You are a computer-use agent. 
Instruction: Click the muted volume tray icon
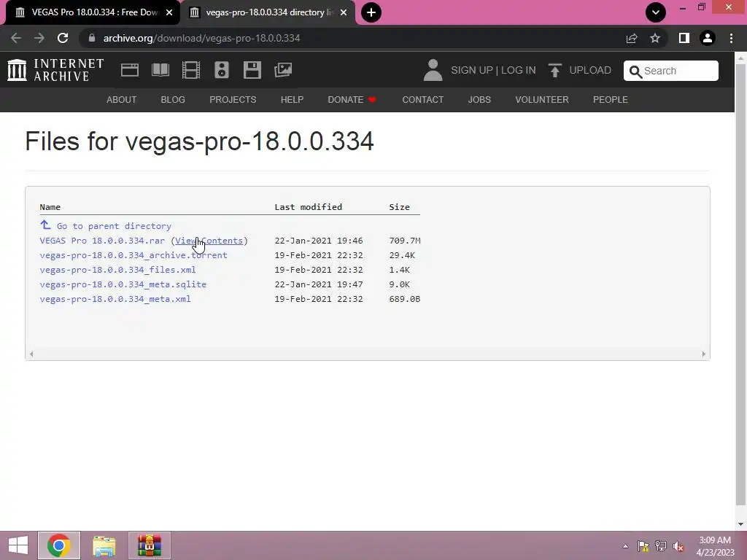pyautogui.click(x=678, y=546)
